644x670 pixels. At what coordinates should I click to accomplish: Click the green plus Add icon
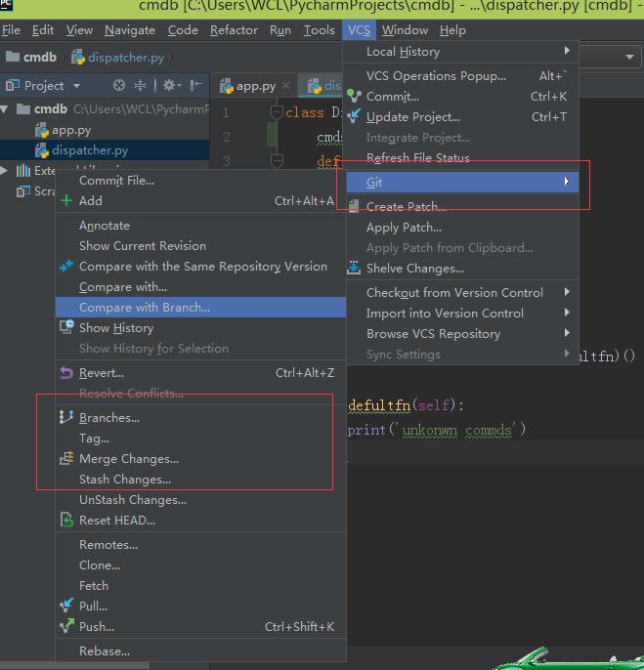[66, 201]
